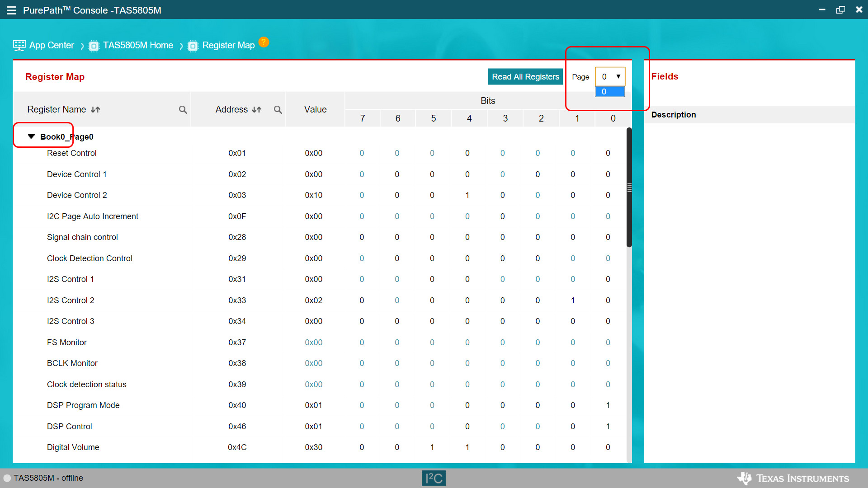Click I2S Control 3 address 0x34
The image size is (868, 488).
[x=237, y=321]
